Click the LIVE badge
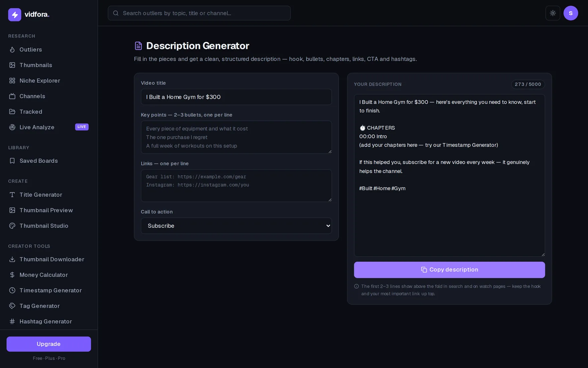The image size is (588, 368). 82,127
